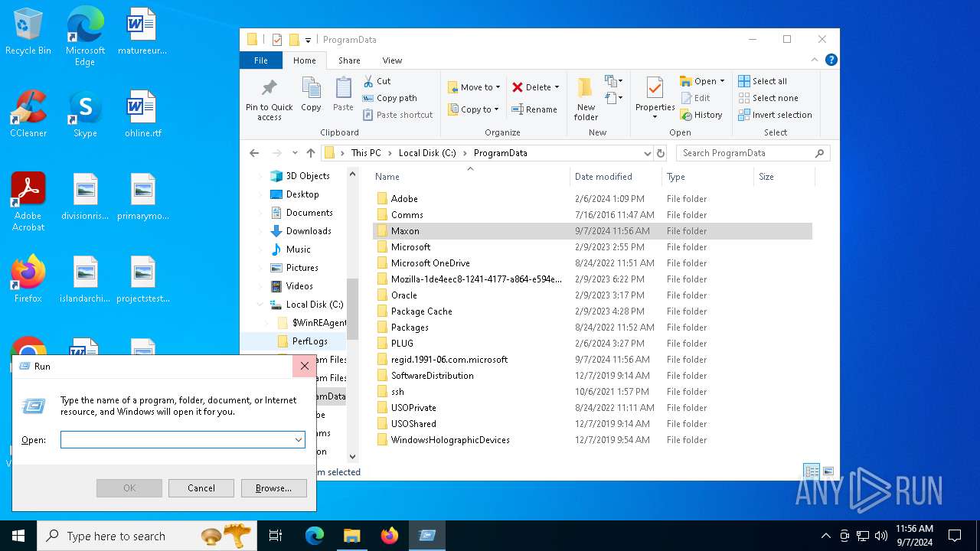This screenshot has height=551, width=980.
Task: Click Edit in Open group
Action: 694,98
